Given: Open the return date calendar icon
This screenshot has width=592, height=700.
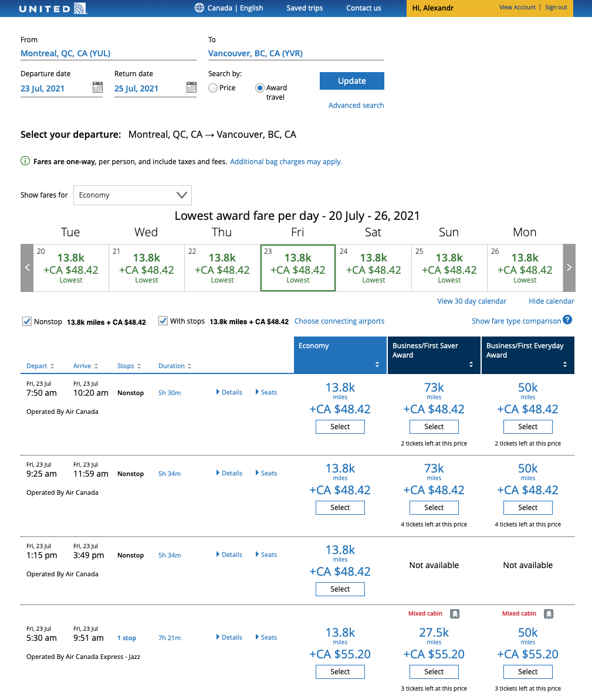Looking at the screenshot, I should [x=191, y=87].
